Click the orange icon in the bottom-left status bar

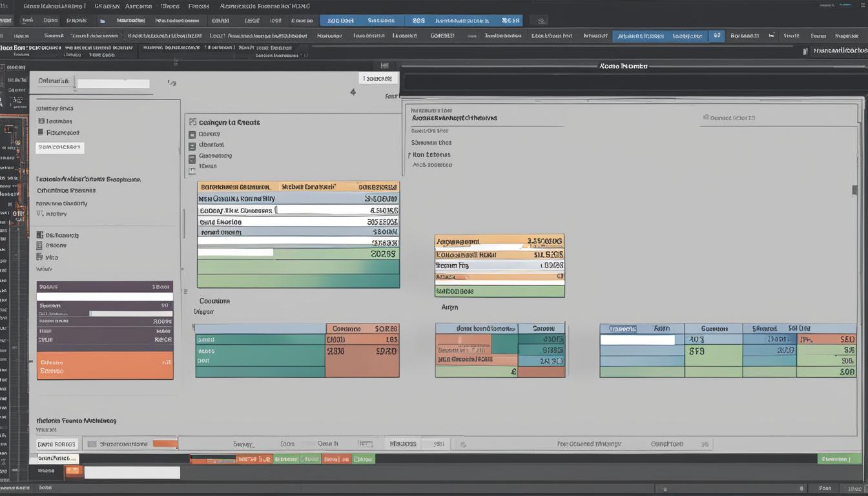click(74, 471)
